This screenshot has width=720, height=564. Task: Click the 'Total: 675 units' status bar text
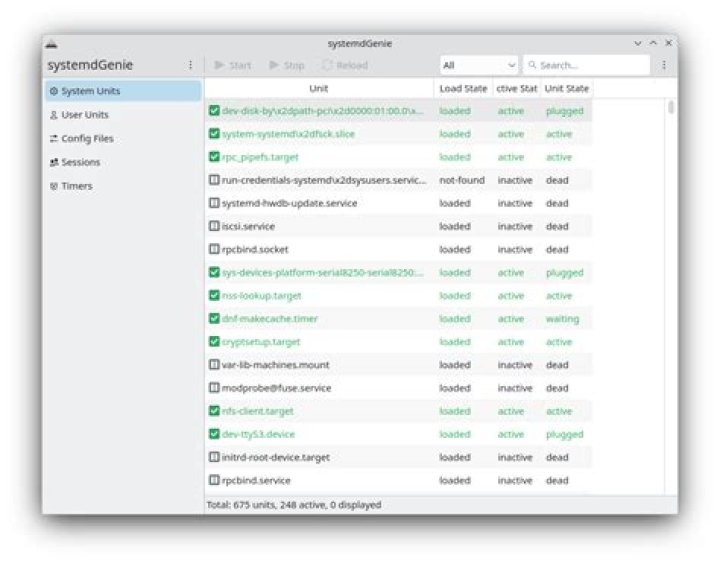294,505
